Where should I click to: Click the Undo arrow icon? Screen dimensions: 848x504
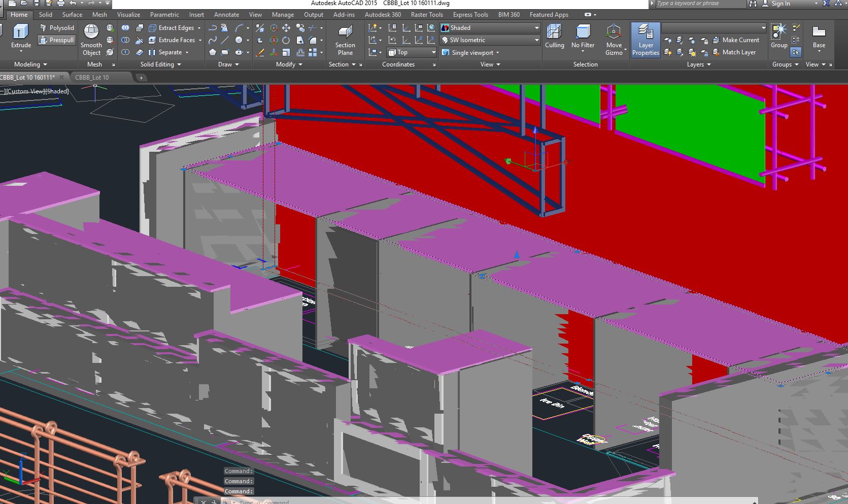(x=74, y=4)
